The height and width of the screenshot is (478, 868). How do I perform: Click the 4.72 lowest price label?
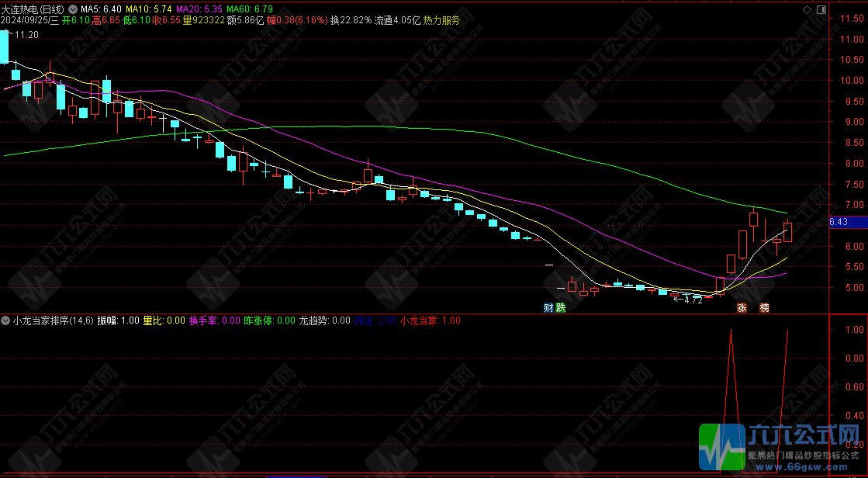click(692, 300)
